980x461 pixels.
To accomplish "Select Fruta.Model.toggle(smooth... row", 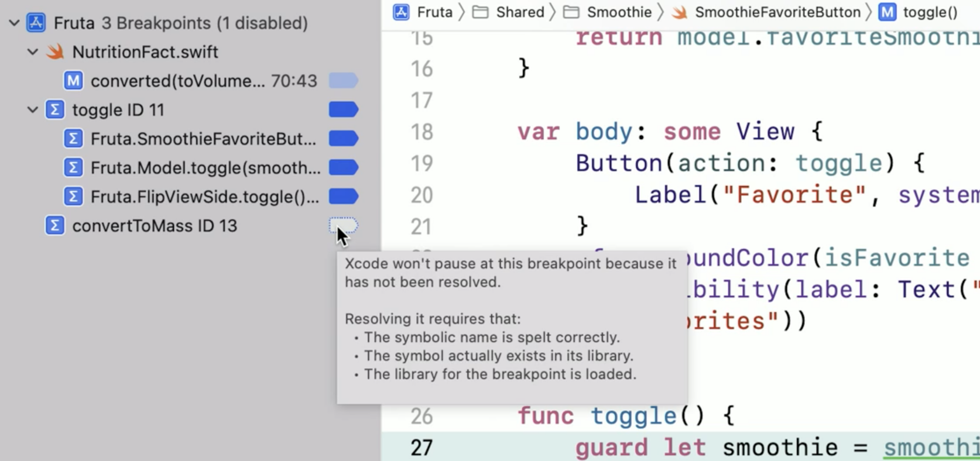I will (x=190, y=168).
